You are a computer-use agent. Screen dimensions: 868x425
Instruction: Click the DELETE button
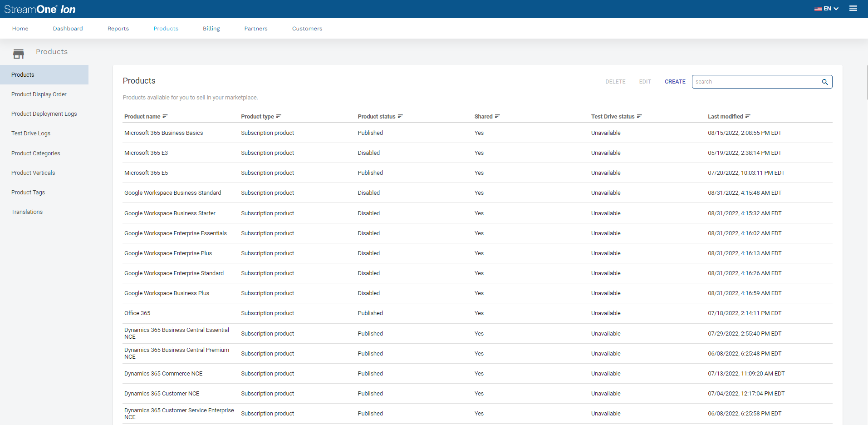pyautogui.click(x=615, y=82)
